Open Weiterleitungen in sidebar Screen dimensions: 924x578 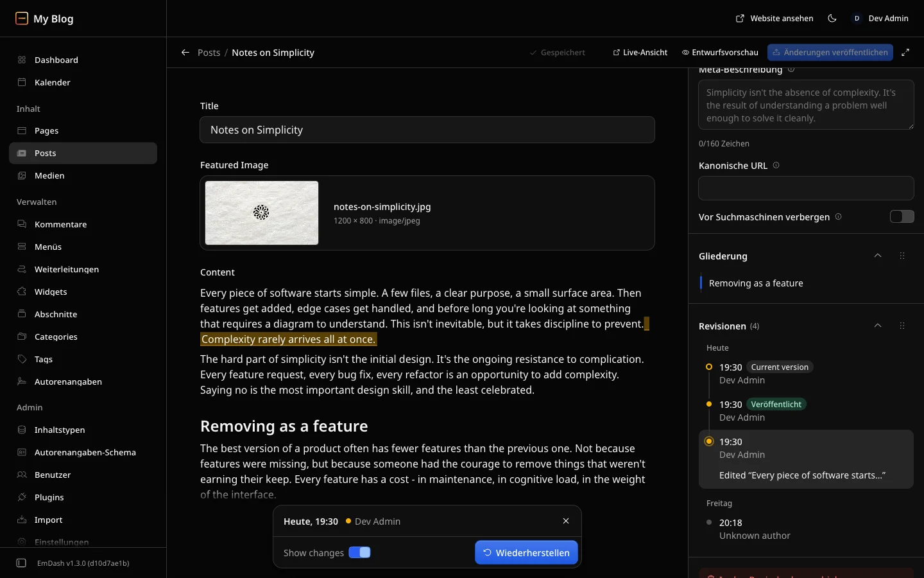pyautogui.click(x=83, y=269)
